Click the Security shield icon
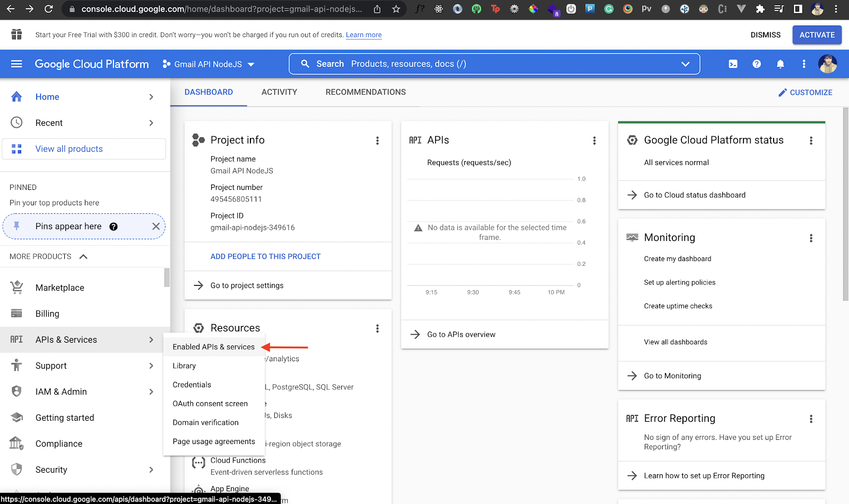The image size is (849, 504). [16, 470]
